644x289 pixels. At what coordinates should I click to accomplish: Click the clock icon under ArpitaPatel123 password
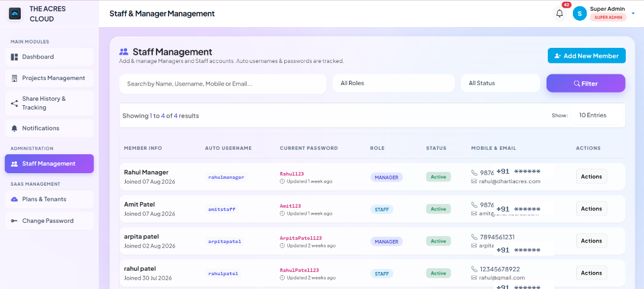[282, 246]
